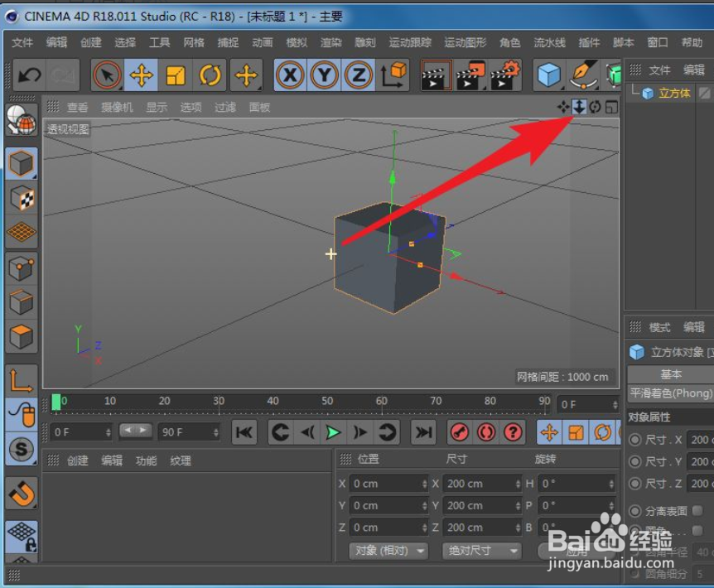Select the Pen spline tool icon
Screen dimensions: 714x588
point(582,75)
